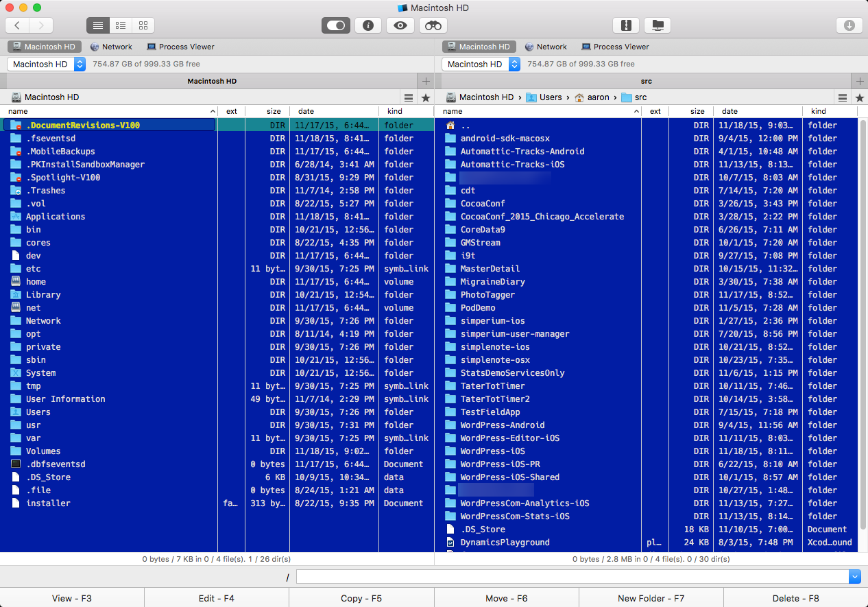Open right Macintosh HD drive dropdown
This screenshot has height=607, width=868.
pos(481,64)
